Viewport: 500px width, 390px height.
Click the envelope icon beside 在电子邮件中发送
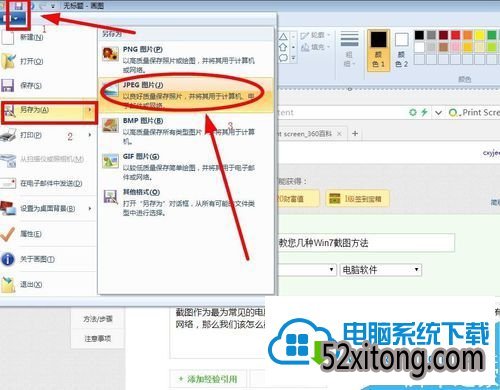[8, 183]
